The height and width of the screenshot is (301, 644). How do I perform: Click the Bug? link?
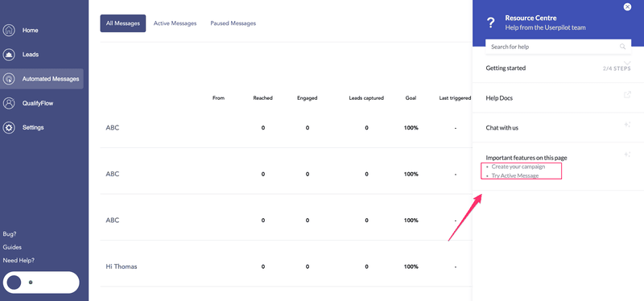(10, 234)
